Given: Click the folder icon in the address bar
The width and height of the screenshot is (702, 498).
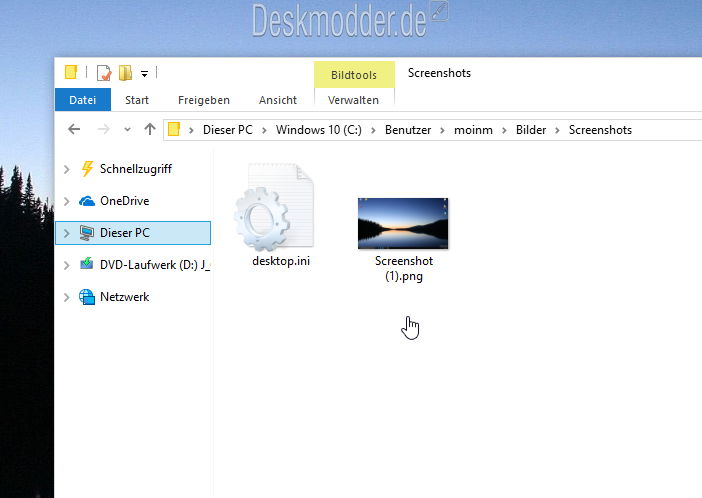Looking at the screenshot, I should click(174, 129).
